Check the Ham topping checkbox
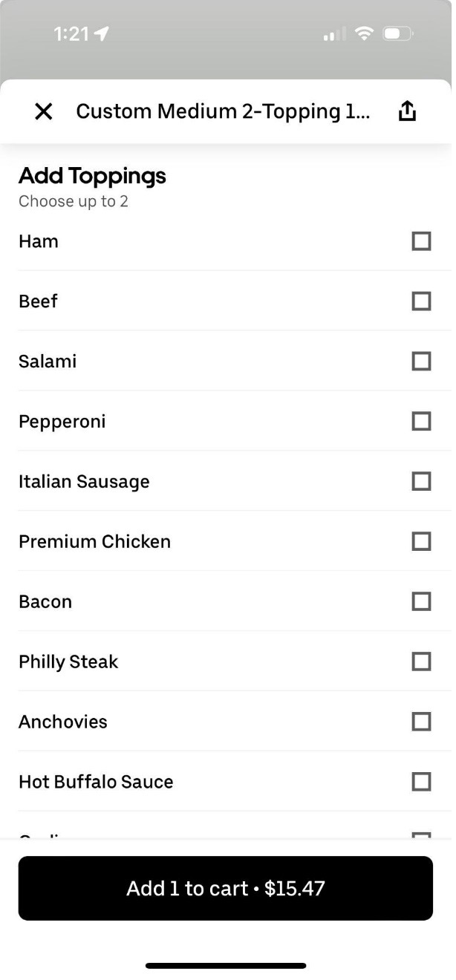 point(421,241)
